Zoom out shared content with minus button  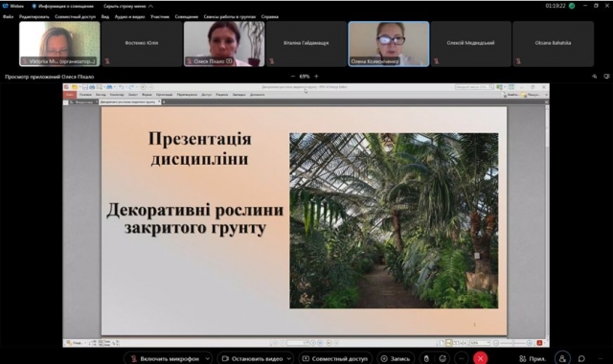pos(293,77)
